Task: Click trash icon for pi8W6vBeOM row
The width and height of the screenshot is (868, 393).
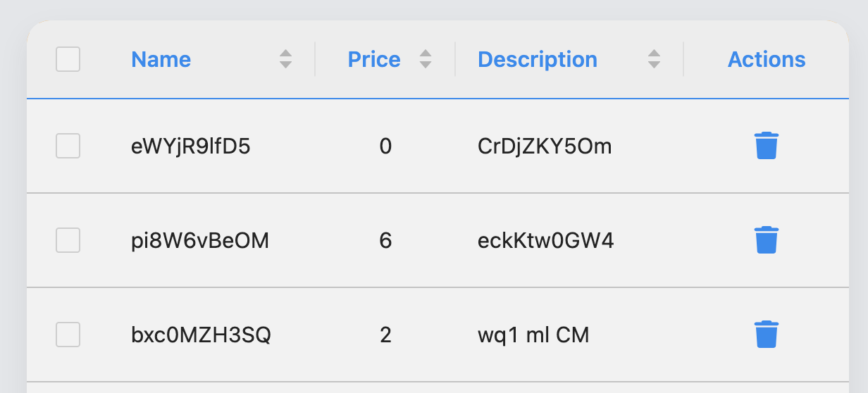Action: [x=766, y=240]
